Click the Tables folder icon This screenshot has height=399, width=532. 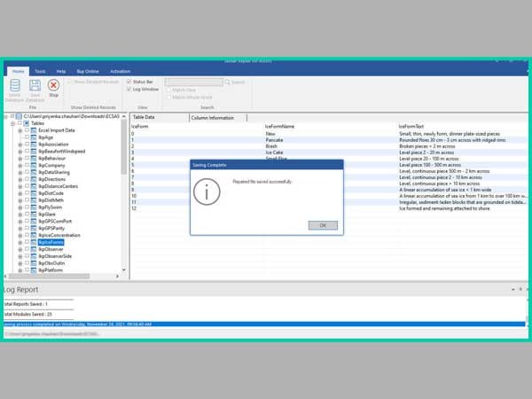[x=26, y=123]
